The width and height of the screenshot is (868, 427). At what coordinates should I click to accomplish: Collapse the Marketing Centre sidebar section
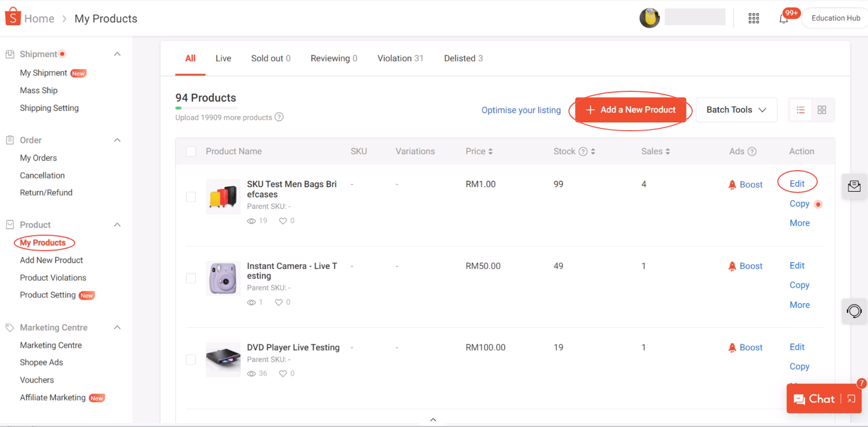click(x=117, y=327)
